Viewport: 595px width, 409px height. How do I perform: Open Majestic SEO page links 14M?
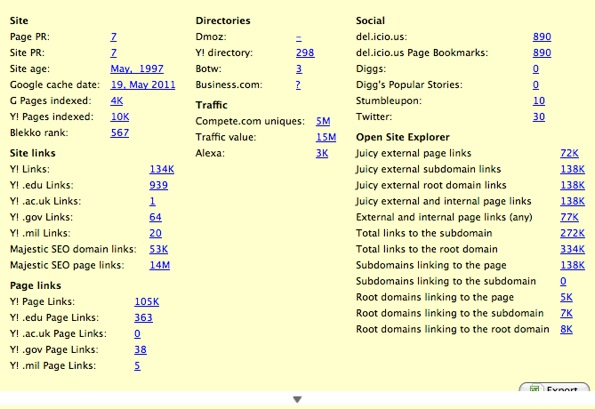click(x=159, y=265)
